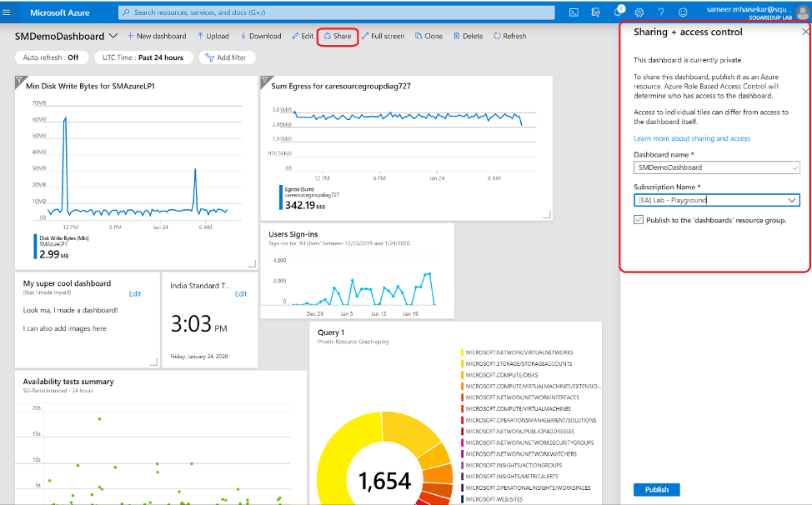The width and height of the screenshot is (812, 505).
Task: Open the Settings gear icon
Action: tap(639, 12)
